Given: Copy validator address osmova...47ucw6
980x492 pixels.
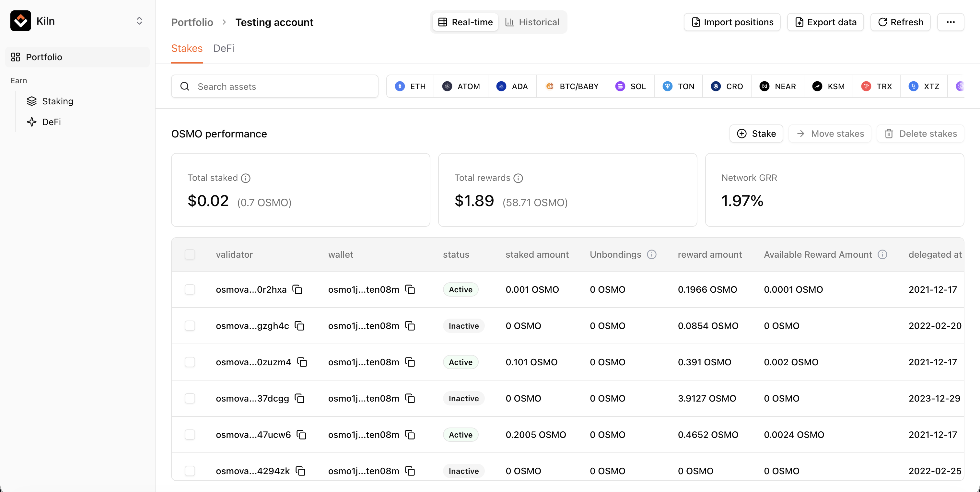Looking at the screenshot, I should (x=301, y=435).
